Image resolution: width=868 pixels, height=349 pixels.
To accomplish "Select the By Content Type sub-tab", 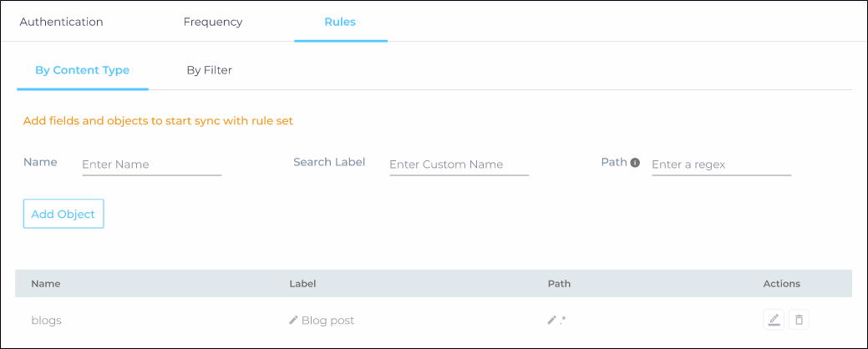I will [82, 70].
